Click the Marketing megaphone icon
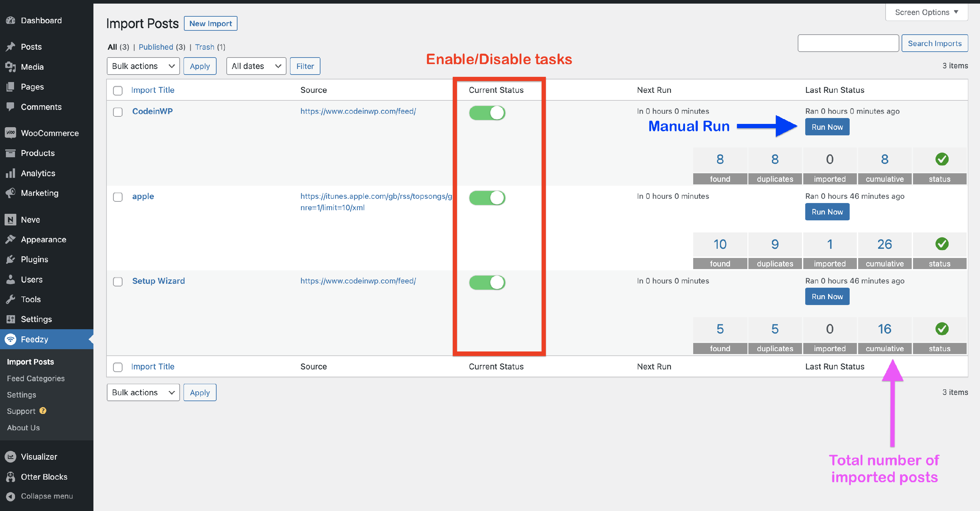This screenshot has height=511, width=980. [x=10, y=193]
